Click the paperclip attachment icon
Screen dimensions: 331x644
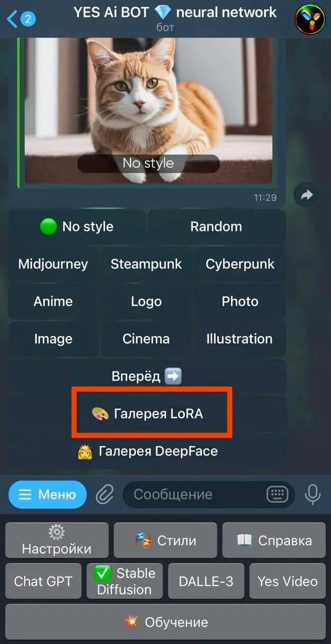(104, 494)
